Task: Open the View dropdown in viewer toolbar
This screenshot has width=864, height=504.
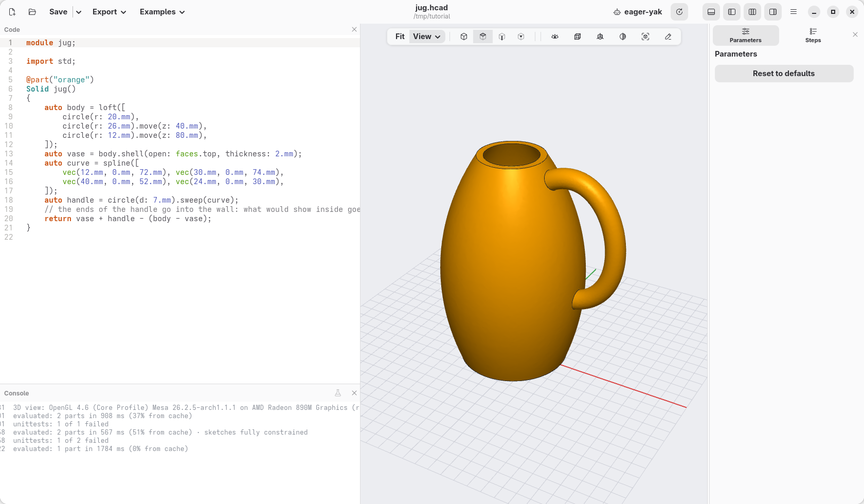Action: (427, 37)
